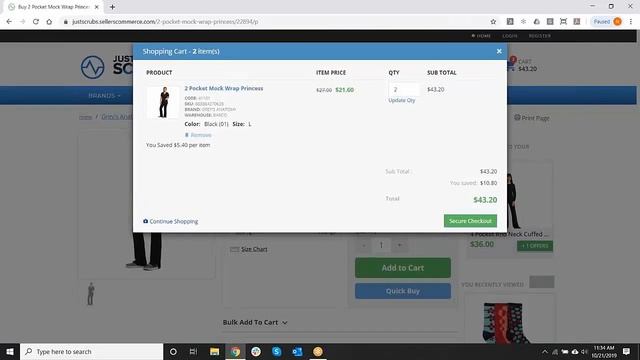Remove the 2 Pocket Mock Wrap item
Screen dimensions: 640x360
click(x=198, y=135)
